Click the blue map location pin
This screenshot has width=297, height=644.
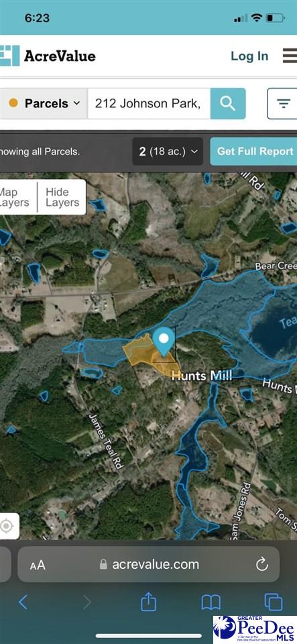click(x=164, y=341)
